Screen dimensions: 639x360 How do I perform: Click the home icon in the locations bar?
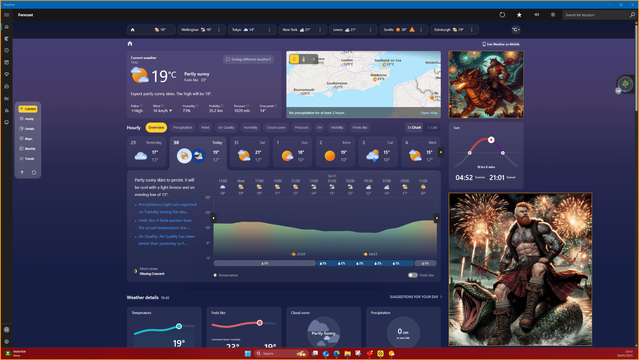pyautogui.click(x=132, y=30)
